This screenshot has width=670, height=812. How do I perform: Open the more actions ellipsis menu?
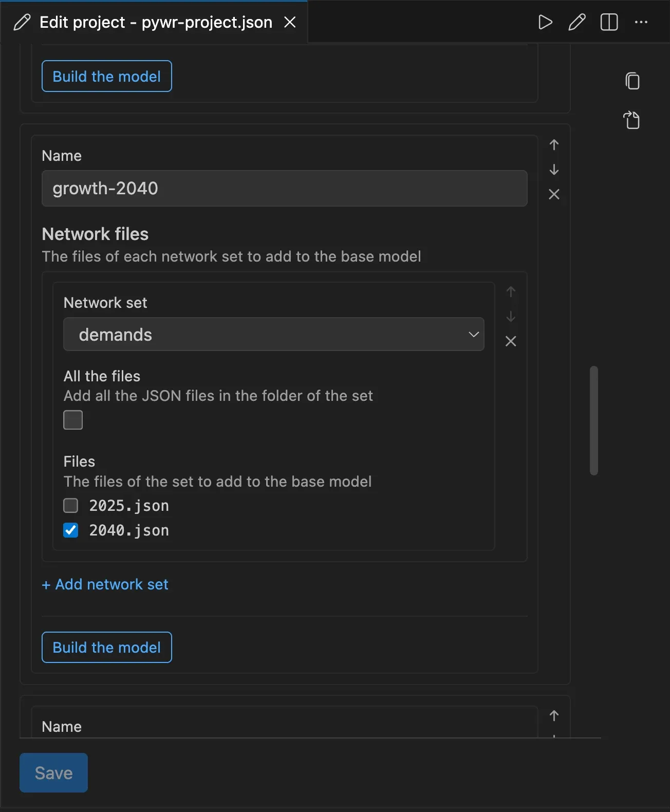(641, 22)
